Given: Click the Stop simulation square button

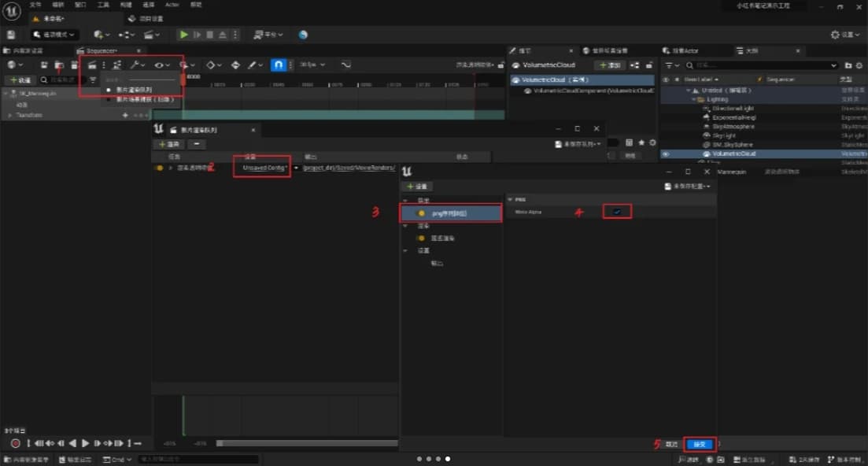Looking at the screenshot, I should coord(210,35).
